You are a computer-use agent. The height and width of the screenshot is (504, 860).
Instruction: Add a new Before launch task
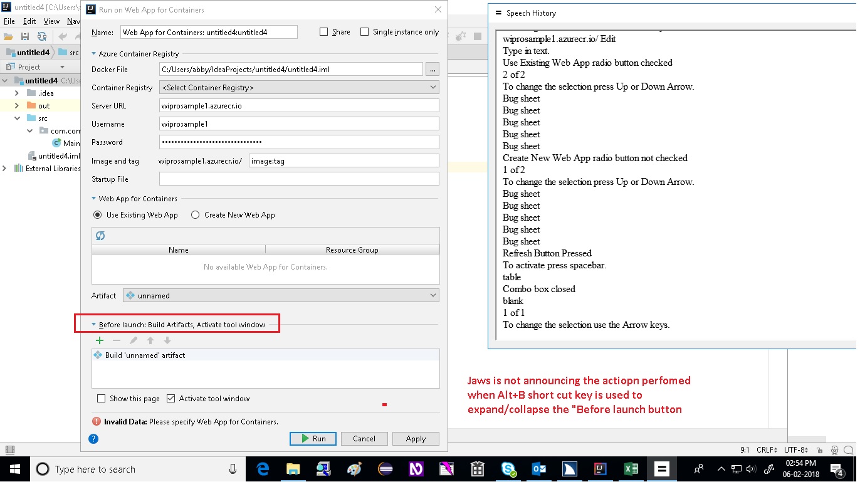(99, 340)
